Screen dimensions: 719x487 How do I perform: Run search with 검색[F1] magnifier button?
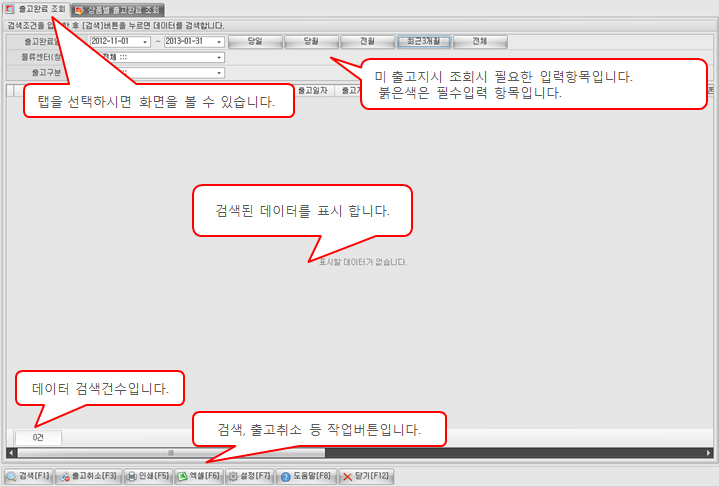click(x=28, y=476)
